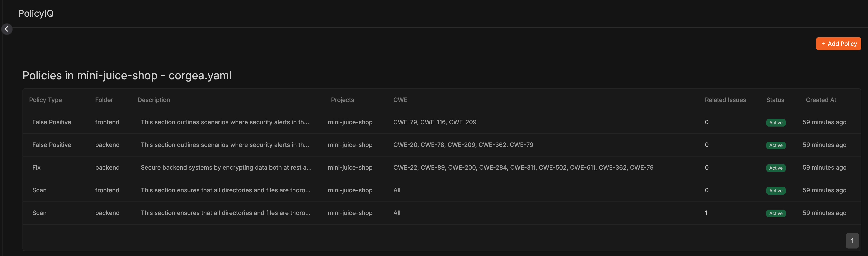Collapse sidebar with the back chevron icon
Viewport: 868px width, 256px height.
(x=7, y=29)
